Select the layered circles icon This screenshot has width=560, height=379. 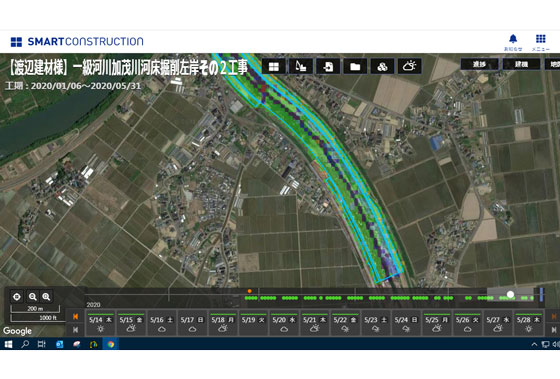(382, 66)
